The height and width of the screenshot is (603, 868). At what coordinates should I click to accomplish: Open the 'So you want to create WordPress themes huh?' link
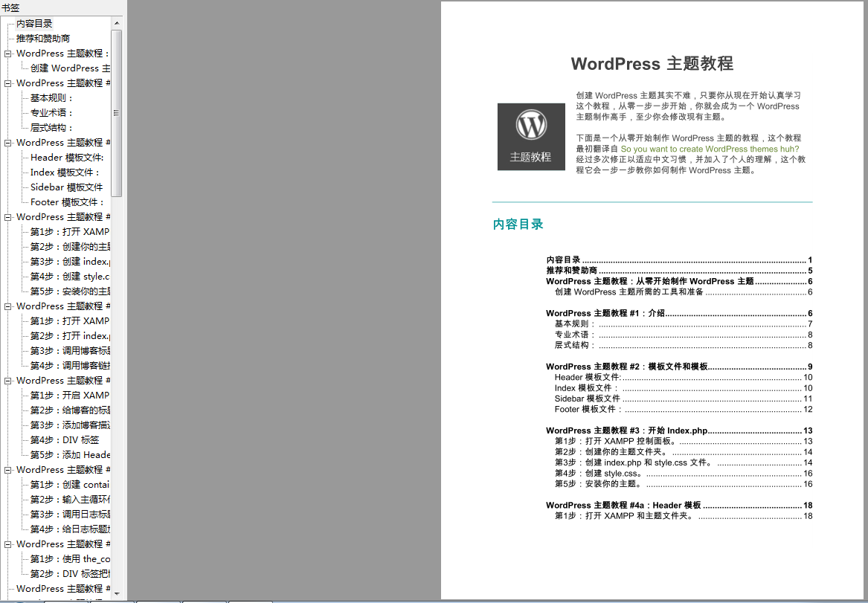click(710, 149)
